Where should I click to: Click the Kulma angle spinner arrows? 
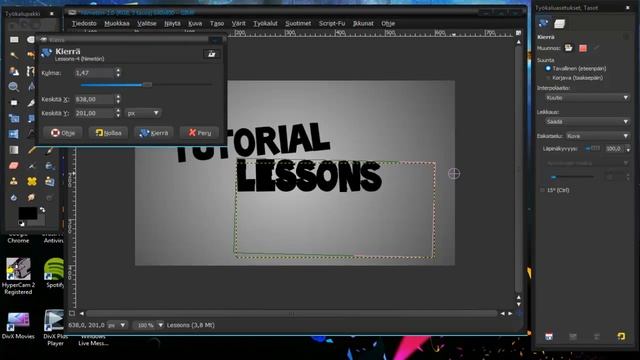pyautogui.click(x=118, y=73)
